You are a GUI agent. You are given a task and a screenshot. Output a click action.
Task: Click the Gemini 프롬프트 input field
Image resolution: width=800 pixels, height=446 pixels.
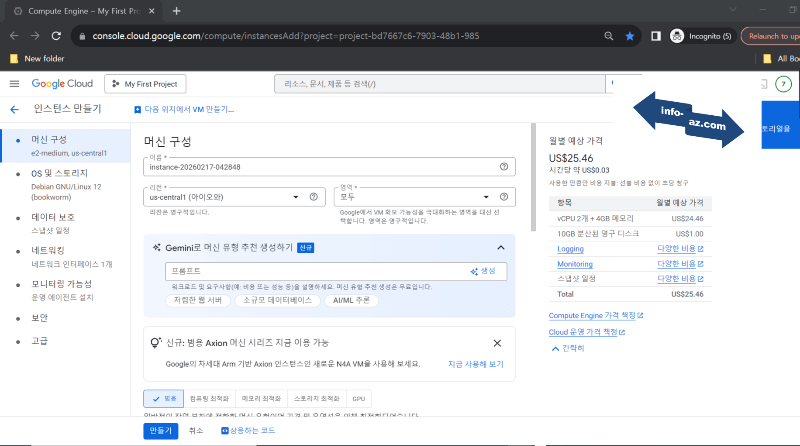point(310,271)
